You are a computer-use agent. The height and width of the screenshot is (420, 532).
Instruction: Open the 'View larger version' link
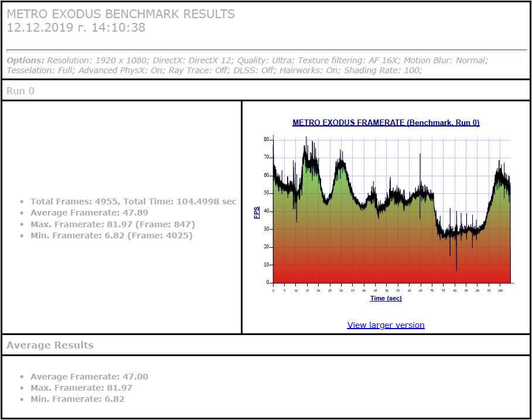click(x=386, y=325)
